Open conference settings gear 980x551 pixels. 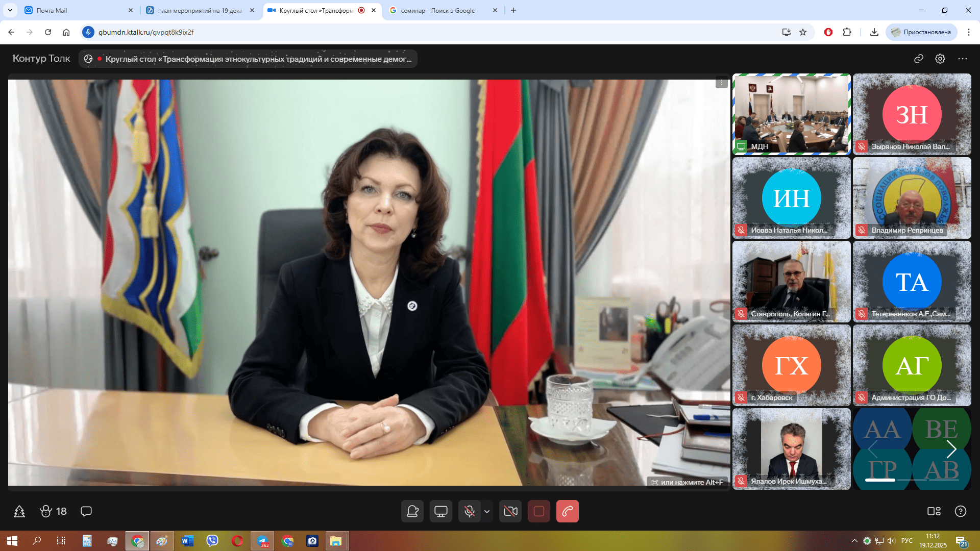[x=940, y=59]
